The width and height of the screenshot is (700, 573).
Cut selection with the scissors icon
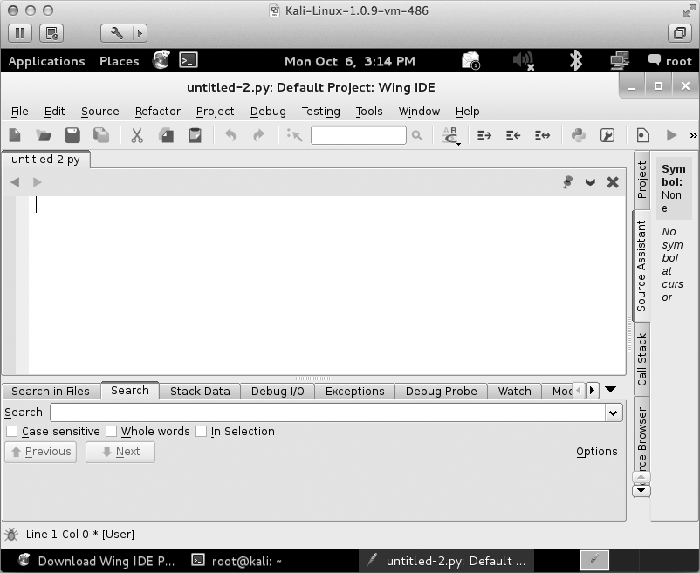click(137, 135)
